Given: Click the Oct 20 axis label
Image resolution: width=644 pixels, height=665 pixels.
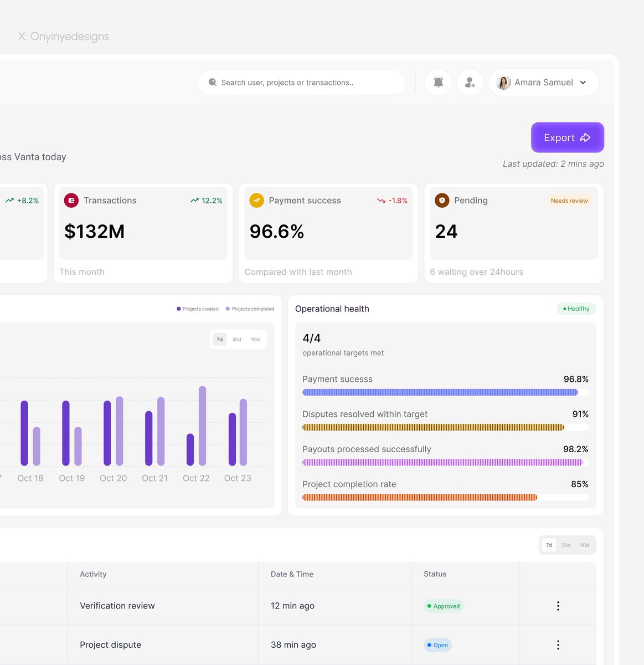Looking at the screenshot, I should pos(113,478).
